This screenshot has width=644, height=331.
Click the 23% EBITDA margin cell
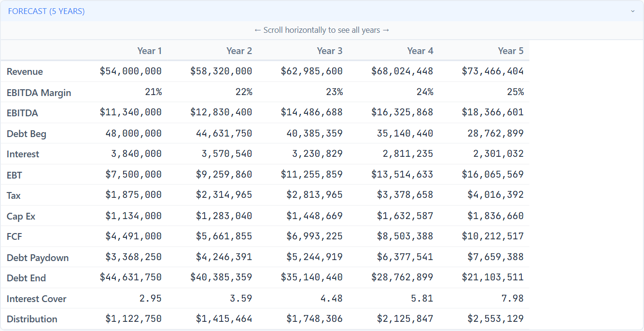[334, 92]
